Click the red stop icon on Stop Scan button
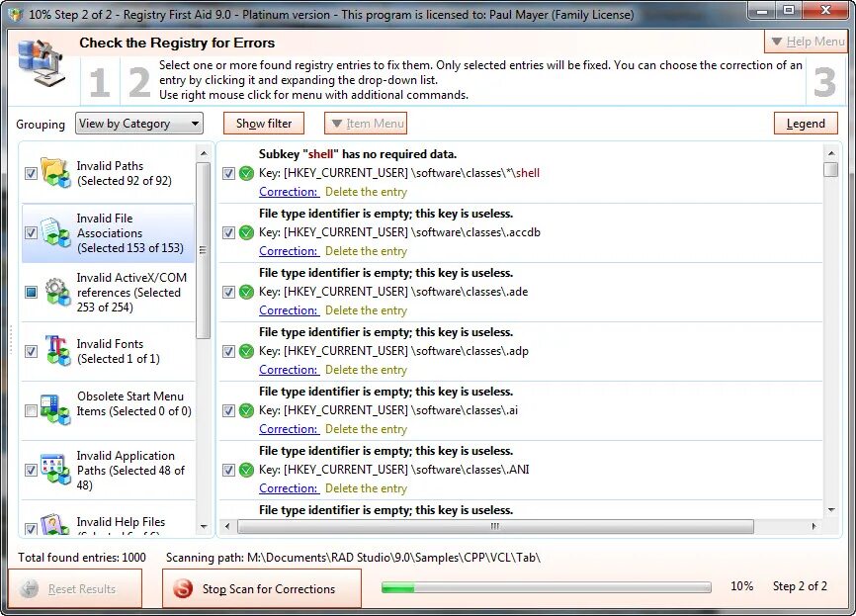Screen dimensions: 856x616 [183, 588]
